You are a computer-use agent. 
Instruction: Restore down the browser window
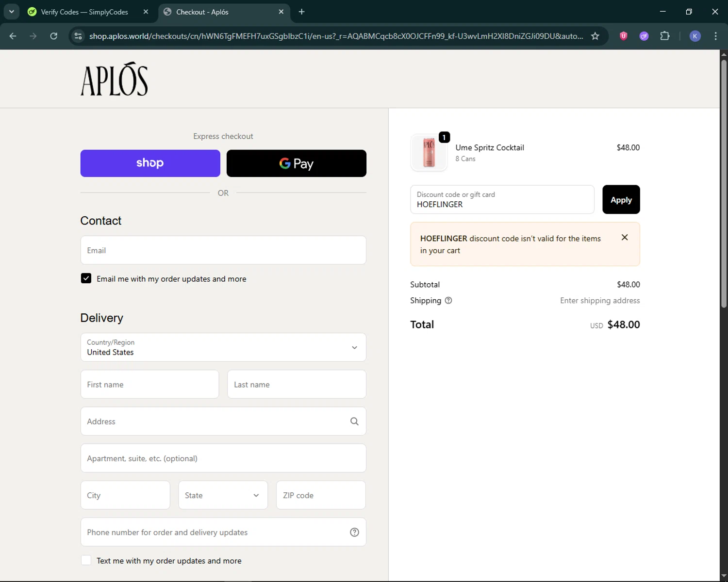pos(689,12)
